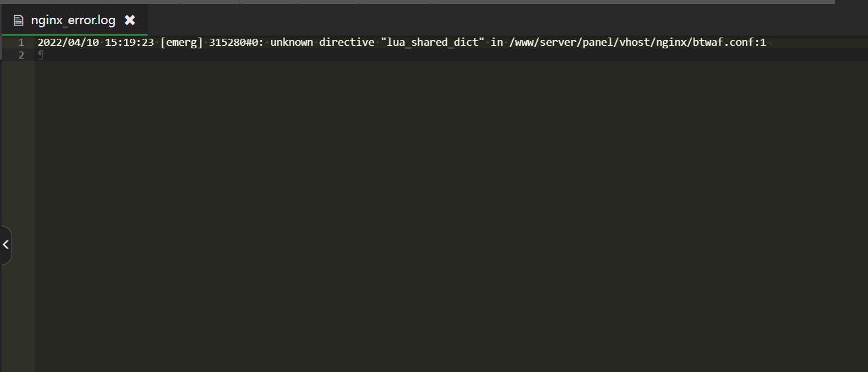Click the [emerg] log level text
Viewport: 868px width, 372px height.
click(181, 43)
